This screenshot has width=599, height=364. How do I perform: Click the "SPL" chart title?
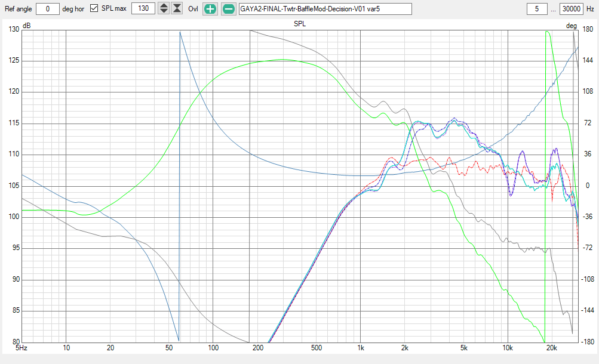300,24
